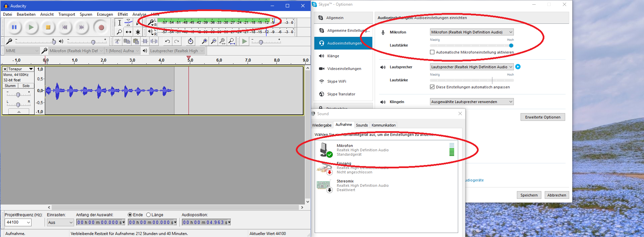Open the Bearbeiten menu
This screenshot has width=644, height=237.
(26, 14)
